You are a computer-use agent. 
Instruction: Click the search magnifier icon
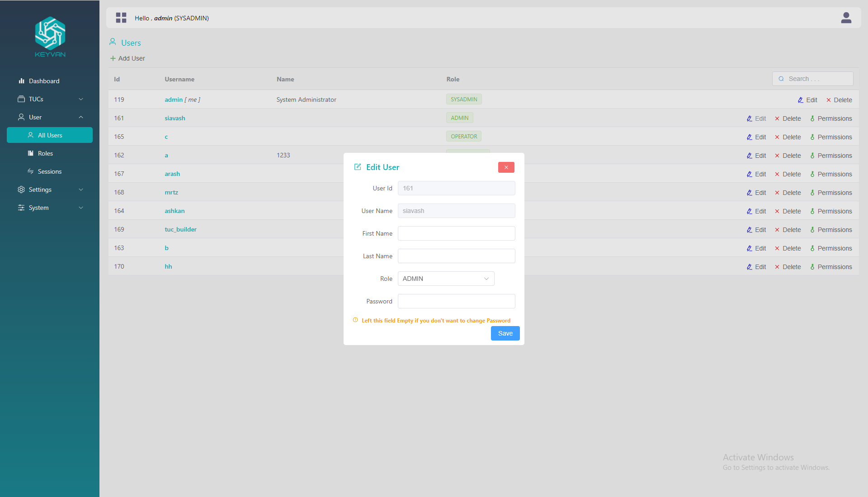click(781, 79)
